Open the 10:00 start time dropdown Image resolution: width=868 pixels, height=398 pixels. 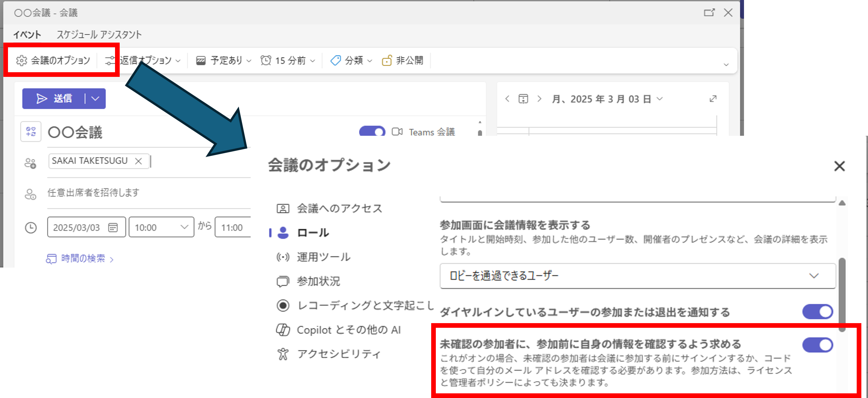point(161,227)
